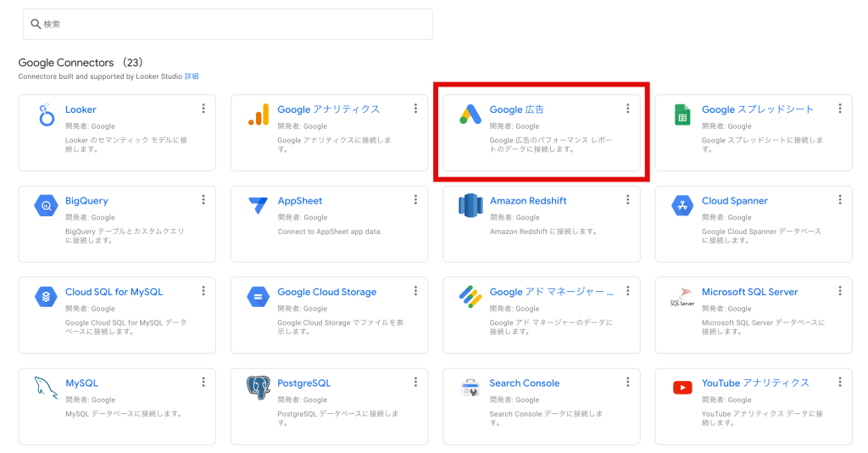Choose the Google スプレッドシート connector title

click(757, 109)
